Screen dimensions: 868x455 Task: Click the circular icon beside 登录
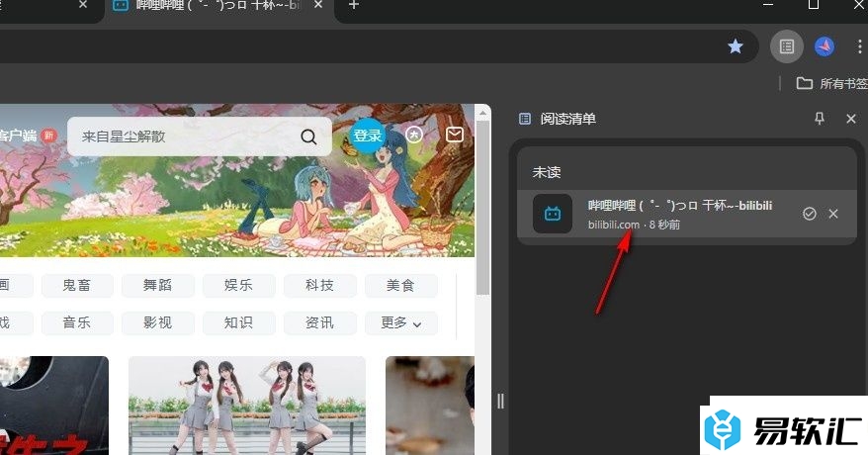click(x=414, y=135)
